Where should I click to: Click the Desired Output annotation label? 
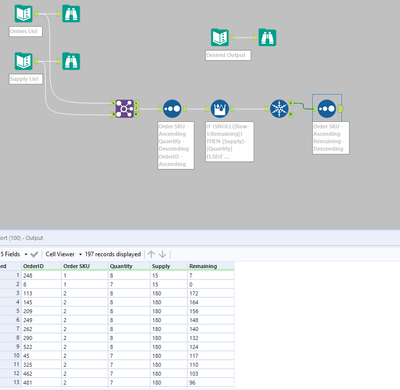coord(228,55)
